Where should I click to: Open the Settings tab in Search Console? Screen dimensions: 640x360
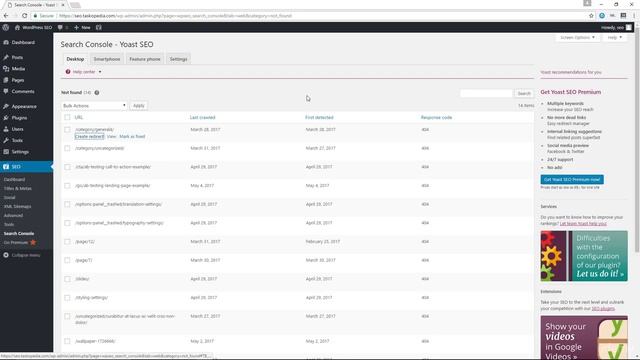(x=178, y=59)
